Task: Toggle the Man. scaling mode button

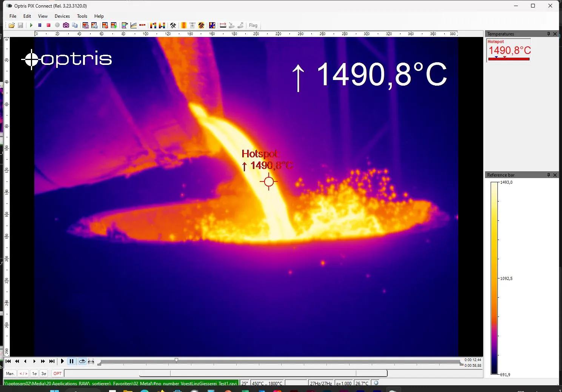Action: point(10,374)
